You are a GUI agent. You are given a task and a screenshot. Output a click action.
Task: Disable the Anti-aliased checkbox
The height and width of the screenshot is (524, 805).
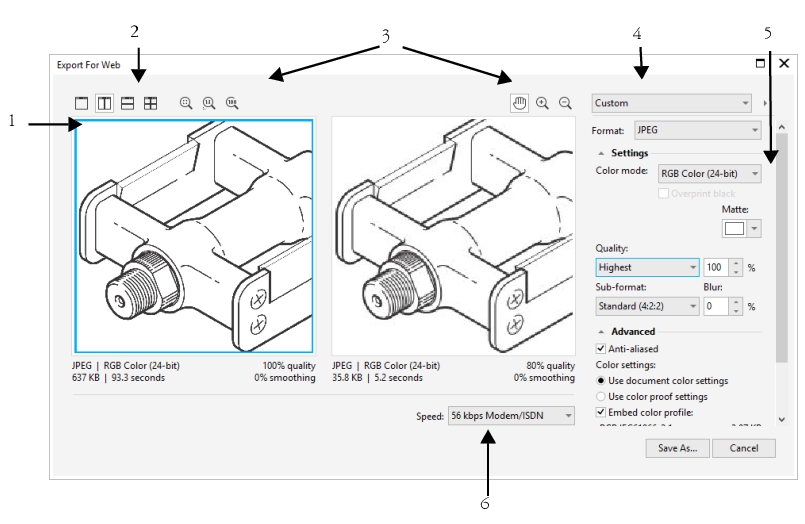(x=600, y=349)
